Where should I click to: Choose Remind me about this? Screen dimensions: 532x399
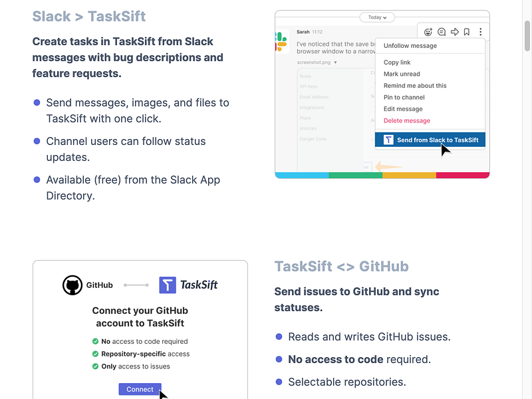click(415, 86)
